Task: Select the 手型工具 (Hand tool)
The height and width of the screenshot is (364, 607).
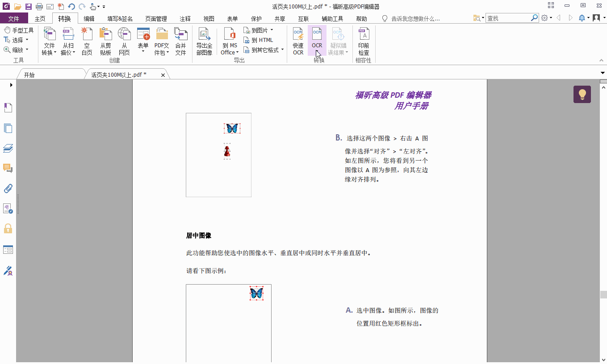Action: pyautogui.click(x=19, y=29)
